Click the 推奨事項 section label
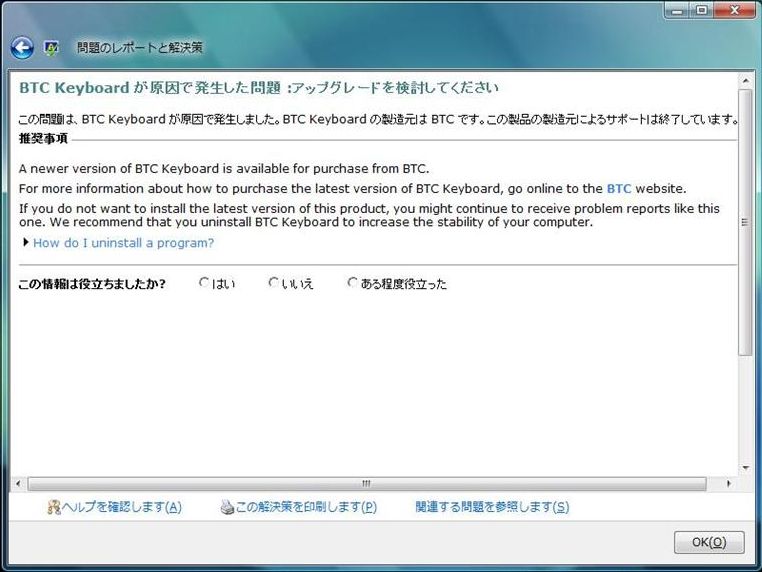Image resolution: width=762 pixels, height=572 pixels. point(43,139)
